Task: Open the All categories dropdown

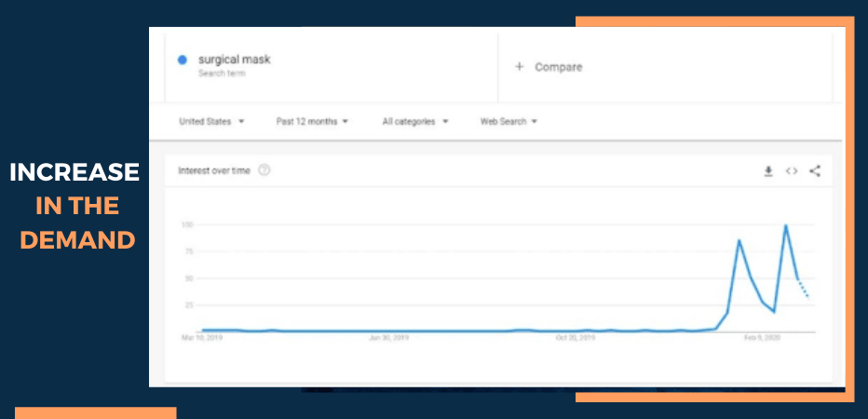Action: [x=415, y=121]
